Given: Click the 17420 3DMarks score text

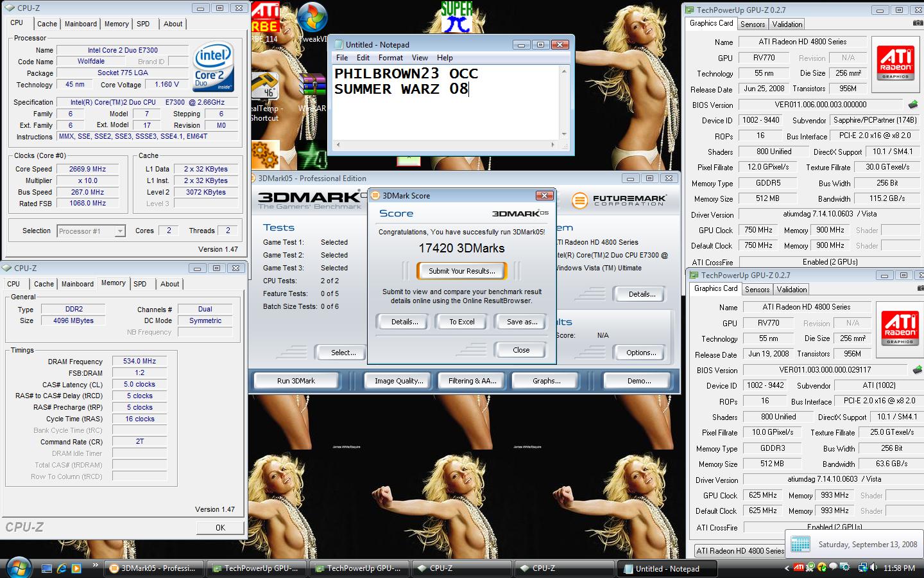Looking at the screenshot, I should coord(462,248).
